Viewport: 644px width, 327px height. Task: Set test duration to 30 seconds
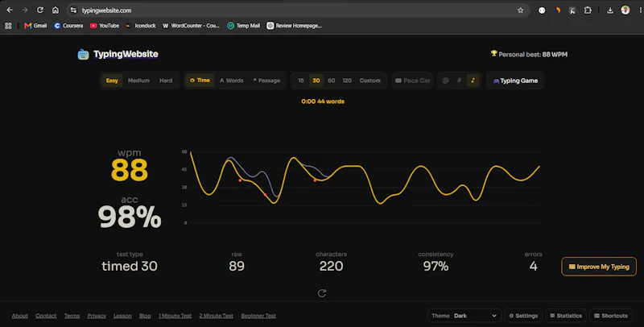(x=316, y=81)
